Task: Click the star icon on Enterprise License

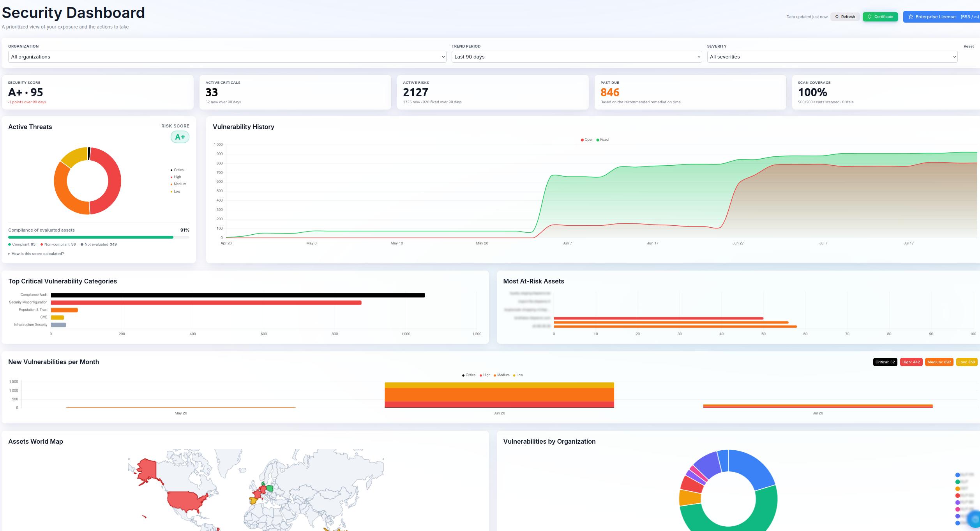Action: pyautogui.click(x=911, y=17)
